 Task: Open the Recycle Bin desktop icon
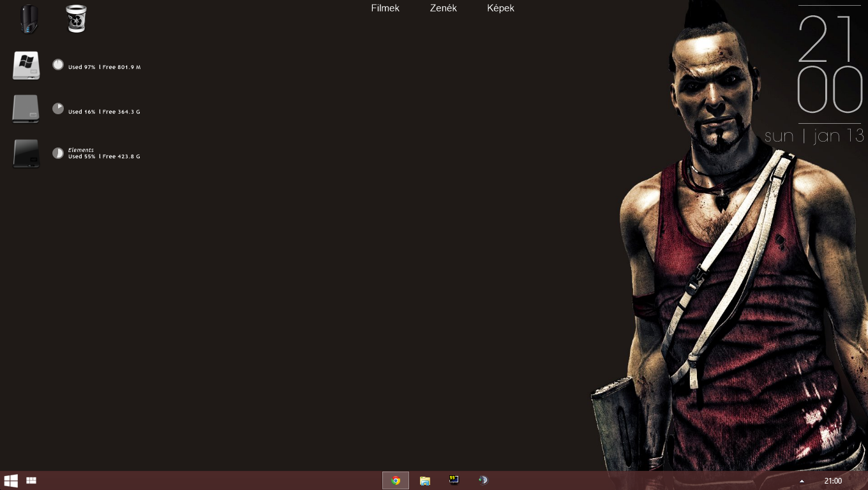click(x=76, y=19)
